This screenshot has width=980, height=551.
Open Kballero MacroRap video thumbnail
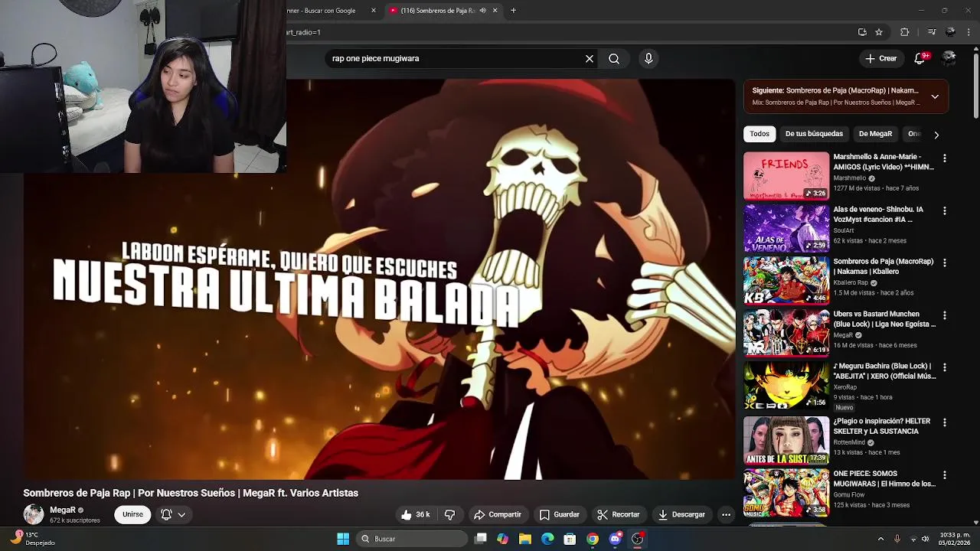(786, 280)
